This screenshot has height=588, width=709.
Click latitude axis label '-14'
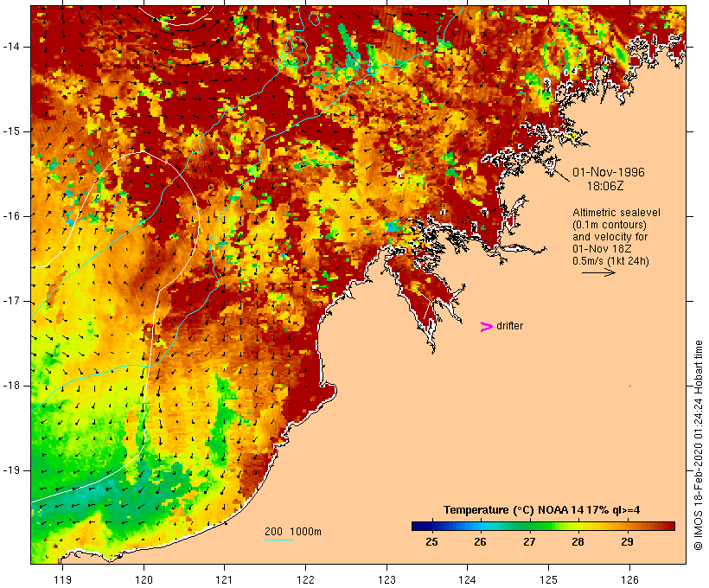click(x=10, y=47)
